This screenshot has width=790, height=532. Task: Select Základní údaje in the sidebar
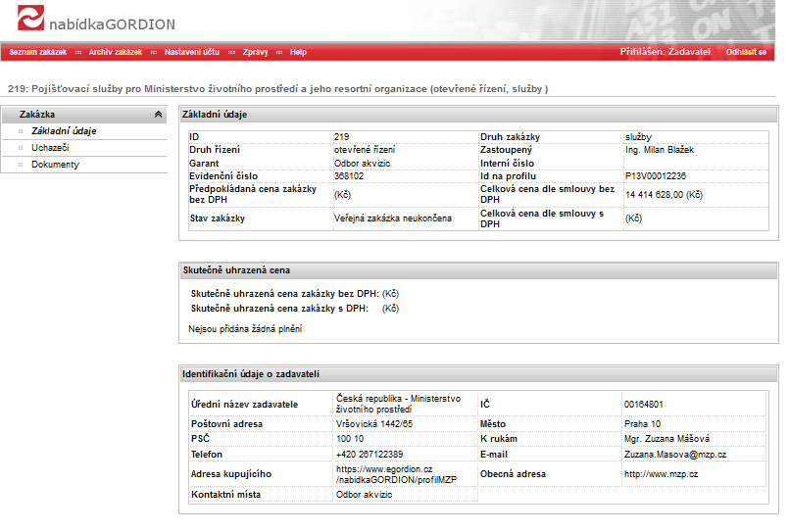click(64, 131)
